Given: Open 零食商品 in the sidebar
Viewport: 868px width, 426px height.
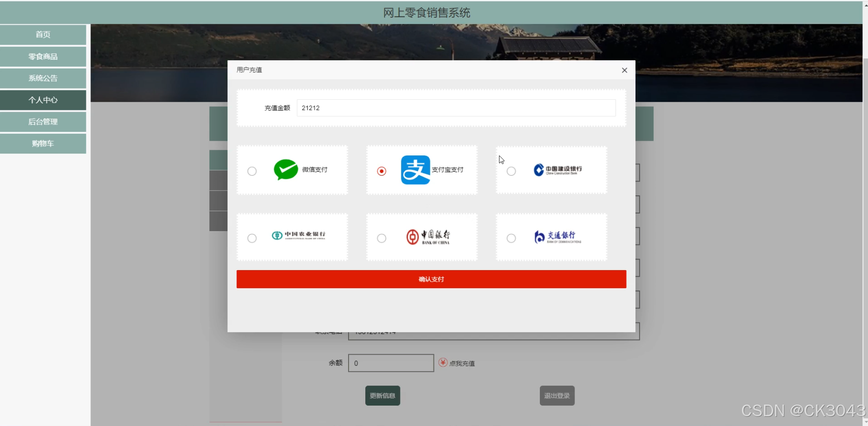Looking at the screenshot, I should point(43,56).
